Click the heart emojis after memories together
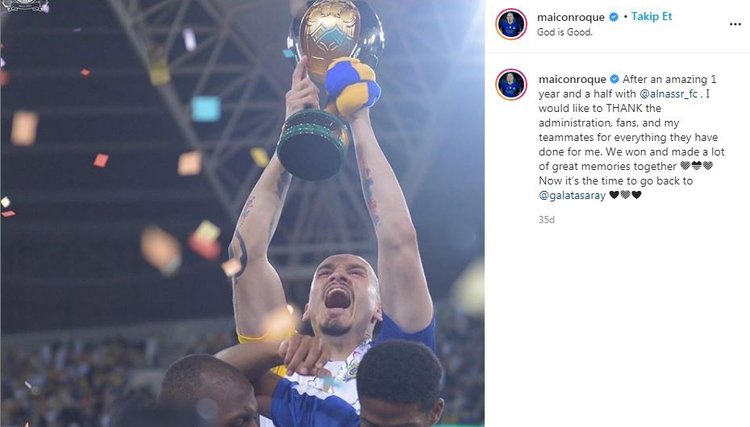 click(696, 166)
